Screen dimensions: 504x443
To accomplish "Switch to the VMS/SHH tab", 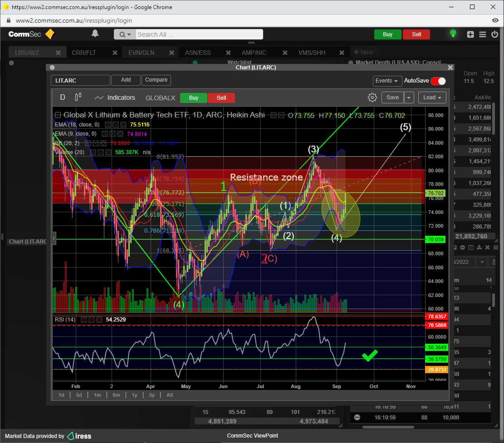I will pos(312,53).
